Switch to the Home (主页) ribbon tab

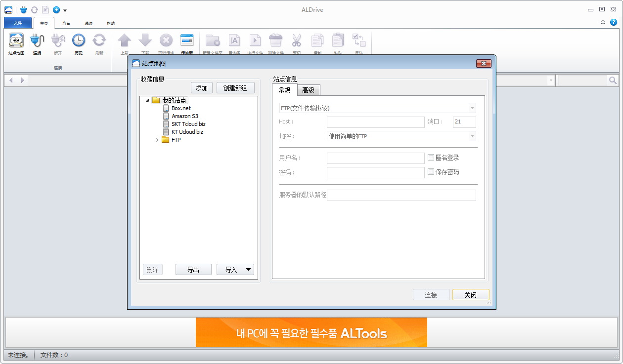44,23
